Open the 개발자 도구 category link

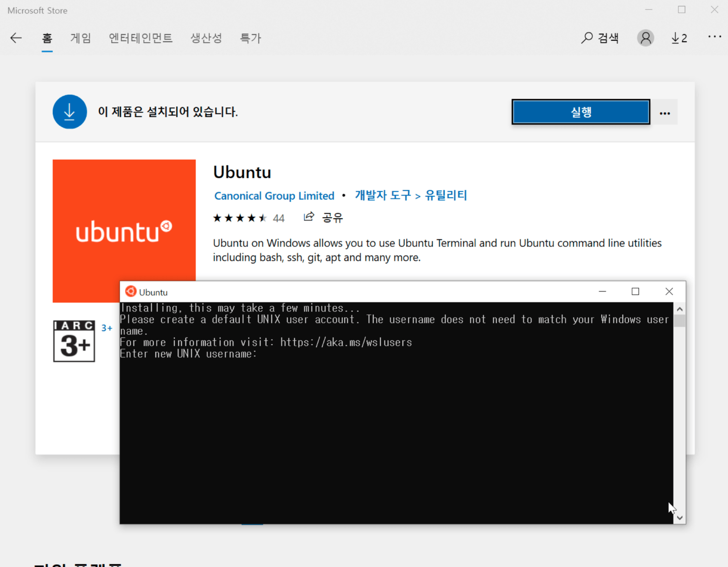383,195
